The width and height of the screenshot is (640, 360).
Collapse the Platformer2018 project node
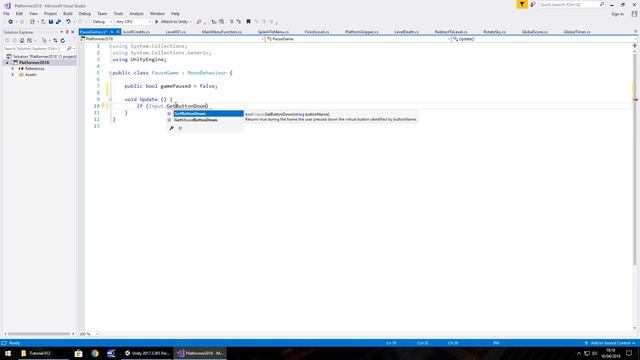point(7,62)
